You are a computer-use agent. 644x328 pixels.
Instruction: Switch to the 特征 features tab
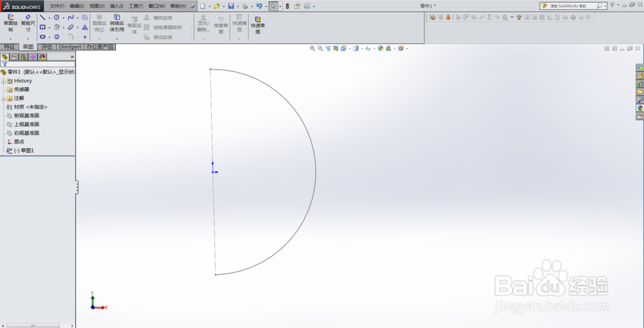click(10, 47)
